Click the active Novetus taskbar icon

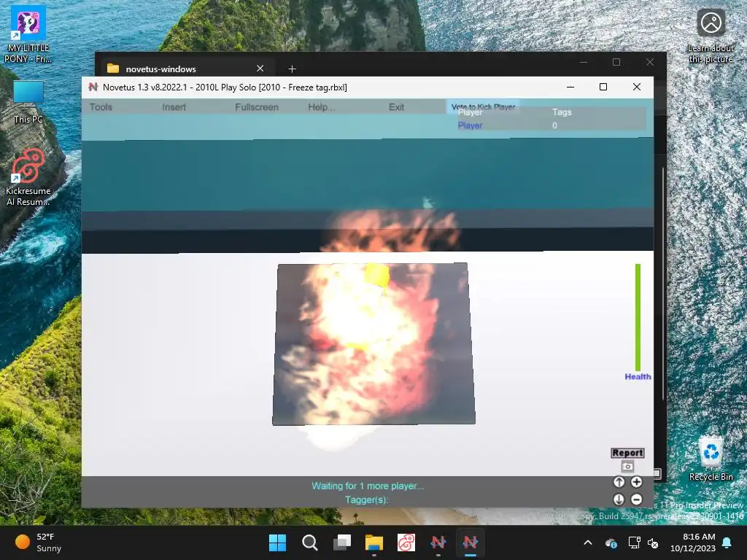471,542
